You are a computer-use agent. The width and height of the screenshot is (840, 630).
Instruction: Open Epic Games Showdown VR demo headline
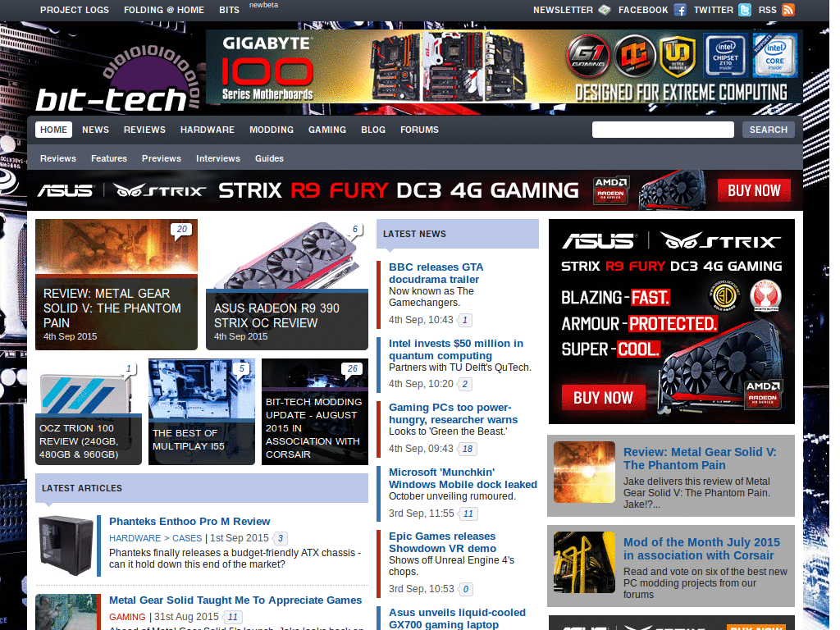[442, 542]
